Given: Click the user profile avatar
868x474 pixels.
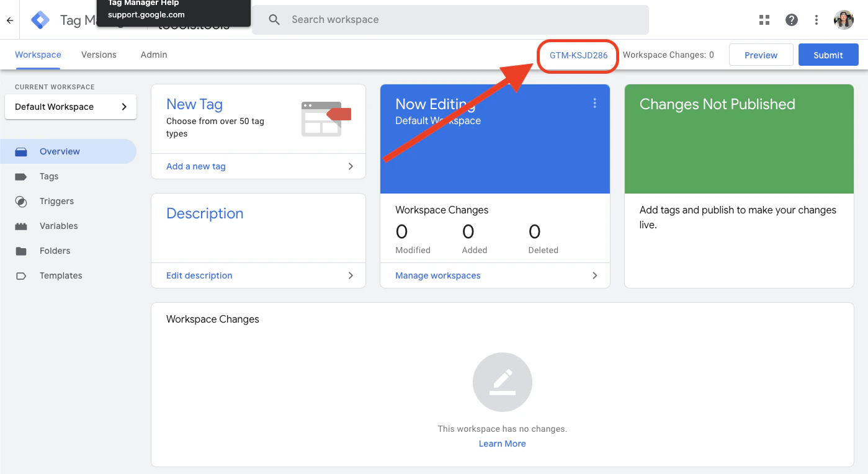Looking at the screenshot, I should [x=844, y=20].
